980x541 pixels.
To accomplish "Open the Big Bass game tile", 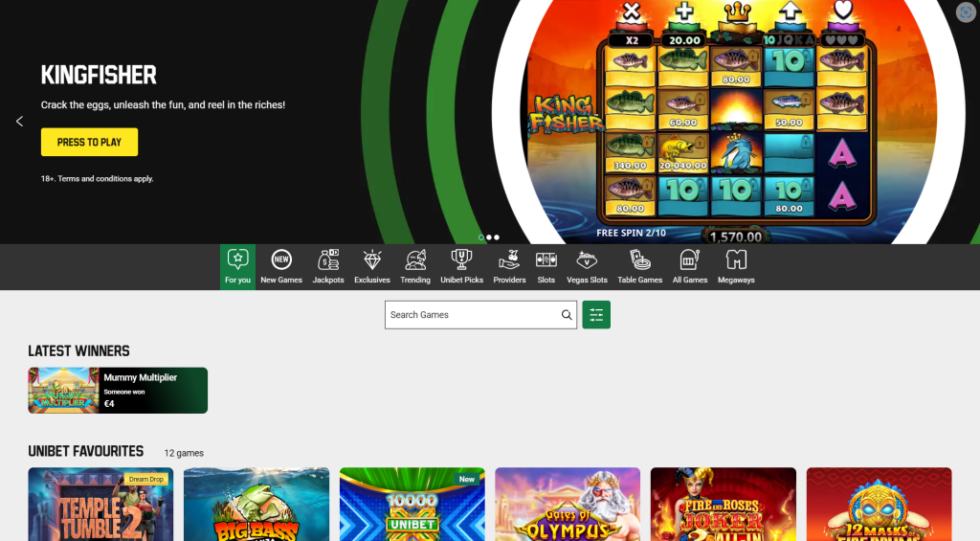I will pyautogui.click(x=256, y=504).
